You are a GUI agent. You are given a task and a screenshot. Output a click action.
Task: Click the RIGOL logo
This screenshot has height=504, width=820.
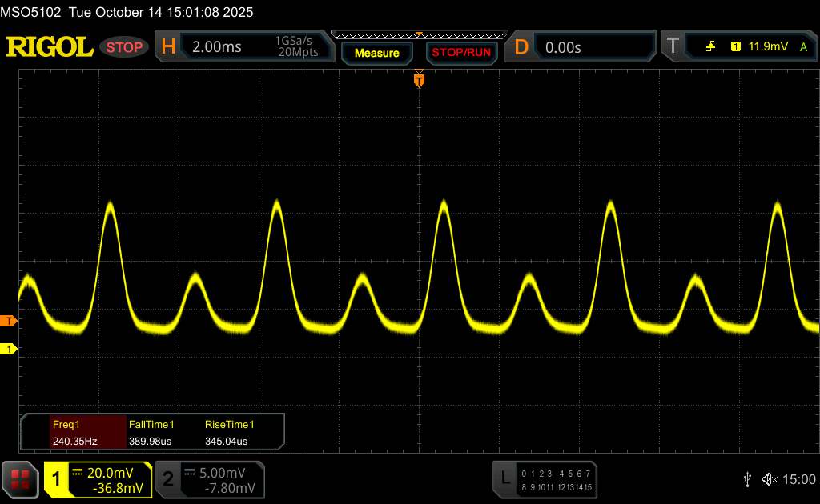[x=50, y=47]
